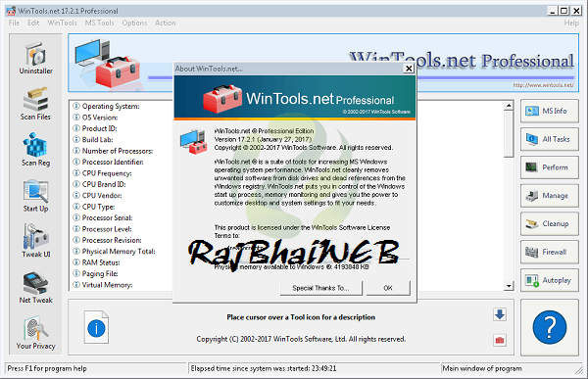The width and height of the screenshot is (588, 379).
Task: Open the Your Privacy tool
Action: click(35, 333)
